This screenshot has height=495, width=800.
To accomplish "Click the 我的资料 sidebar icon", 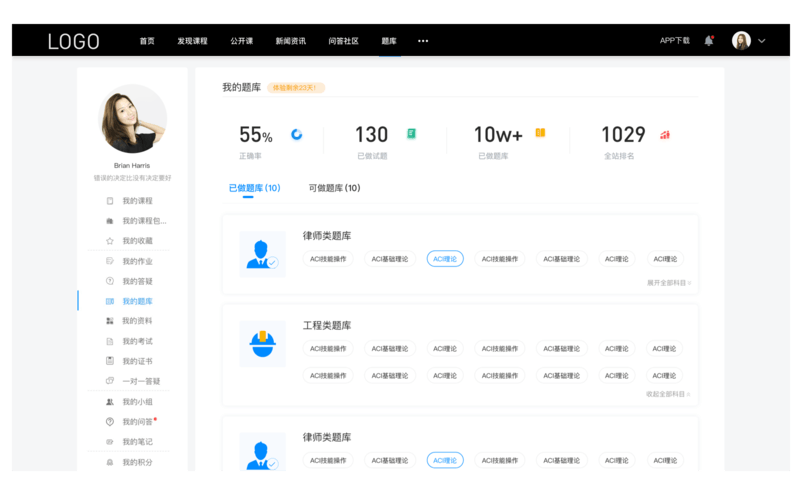I will pos(110,321).
